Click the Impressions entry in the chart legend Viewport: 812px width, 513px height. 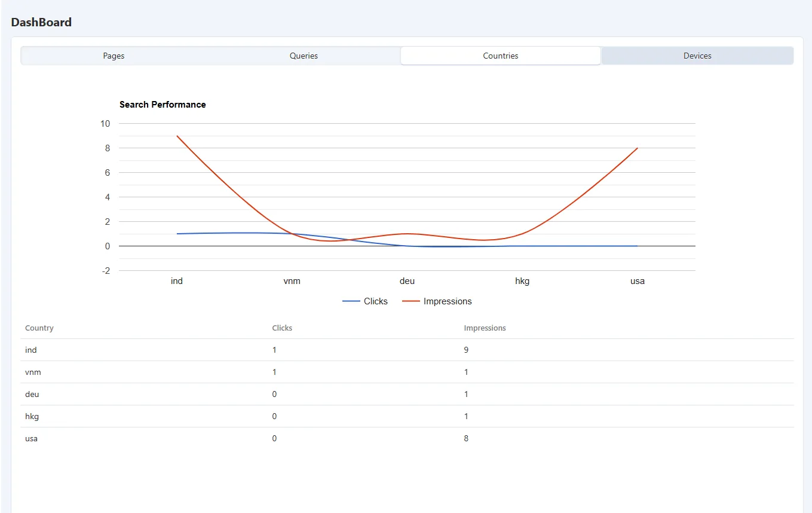[x=437, y=301]
